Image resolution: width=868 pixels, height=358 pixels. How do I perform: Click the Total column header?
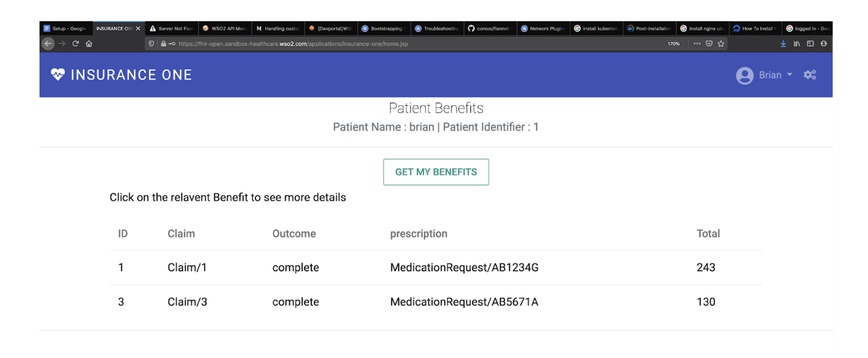point(708,233)
